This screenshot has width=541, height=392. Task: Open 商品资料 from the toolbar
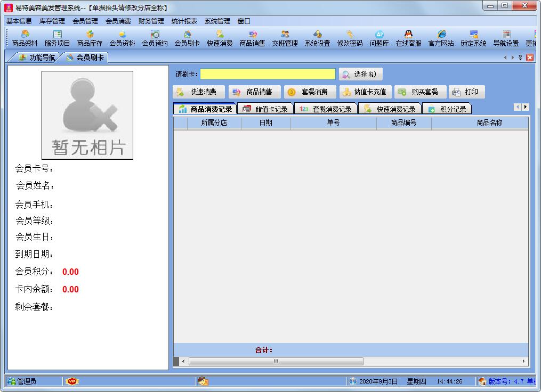click(25, 38)
